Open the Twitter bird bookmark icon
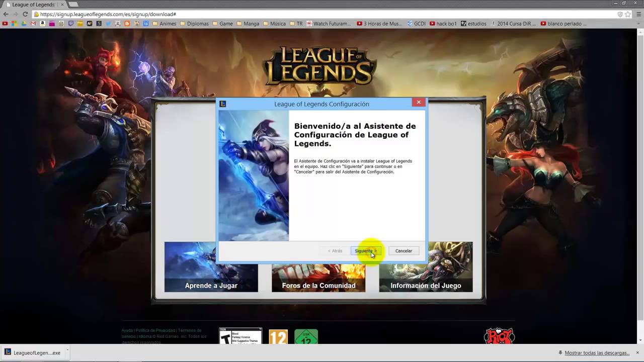The height and width of the screenshot is (362, 644). pyautogui.click(x=108, y=24)
